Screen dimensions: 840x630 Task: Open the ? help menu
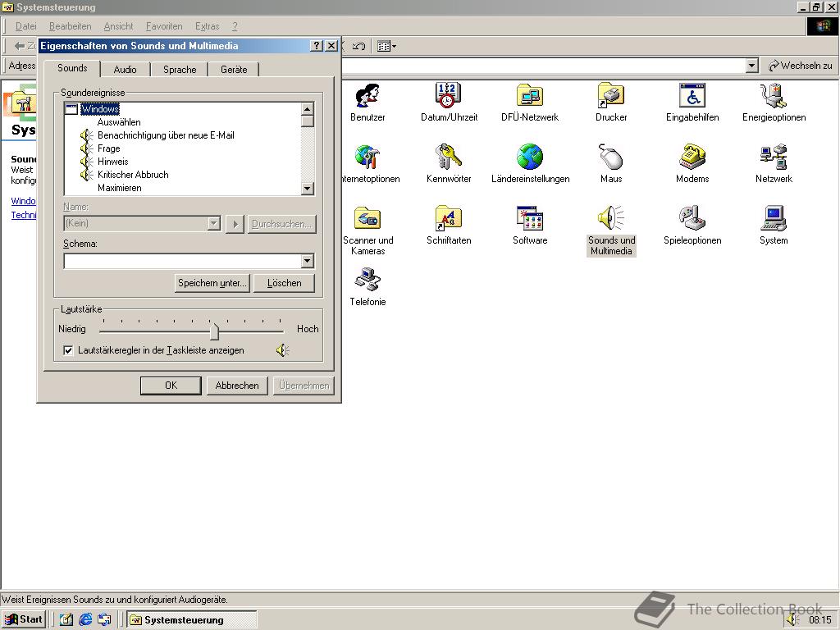click(x=235, y=26)
